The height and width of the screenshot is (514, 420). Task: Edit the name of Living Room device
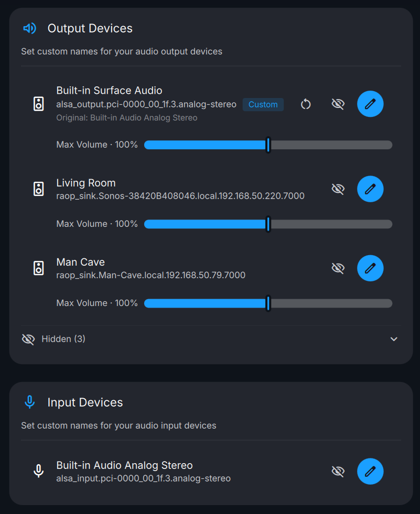tap(370, 189)
